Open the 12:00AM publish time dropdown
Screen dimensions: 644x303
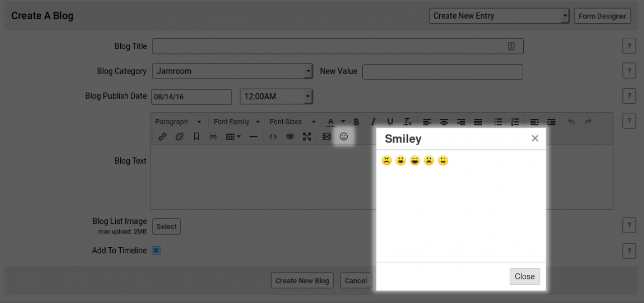[276, 97]
